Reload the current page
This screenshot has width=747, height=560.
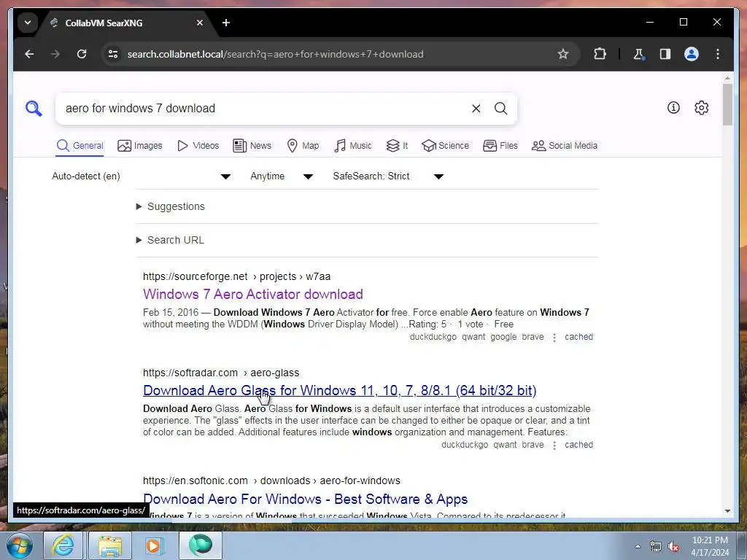pos(82,54)
